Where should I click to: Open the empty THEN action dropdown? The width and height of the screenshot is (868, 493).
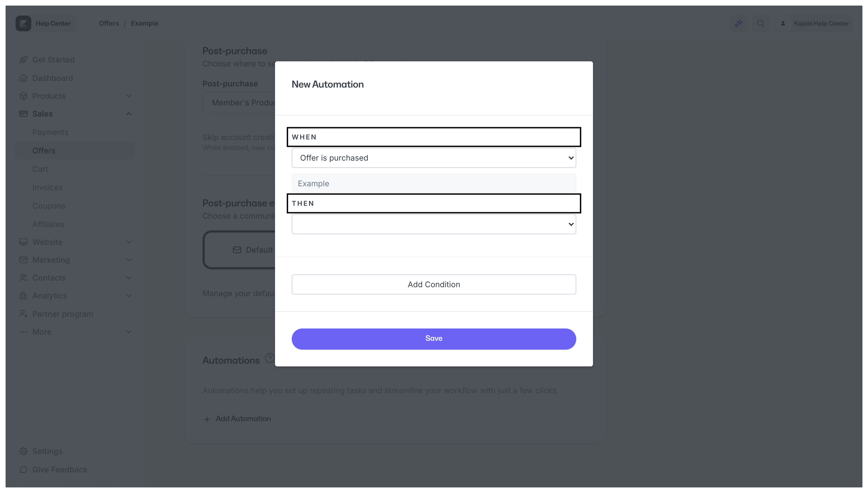(433, 224)
